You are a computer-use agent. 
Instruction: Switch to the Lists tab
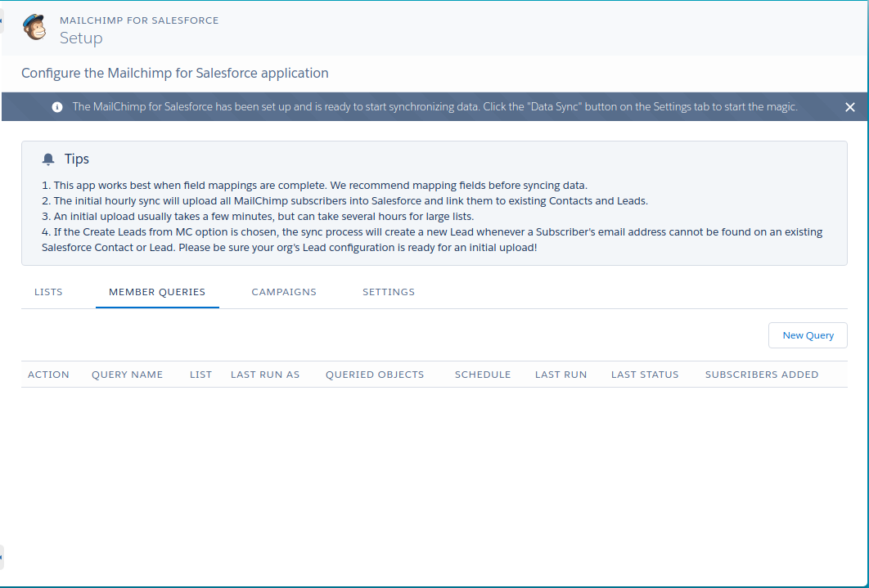point(48,292)
